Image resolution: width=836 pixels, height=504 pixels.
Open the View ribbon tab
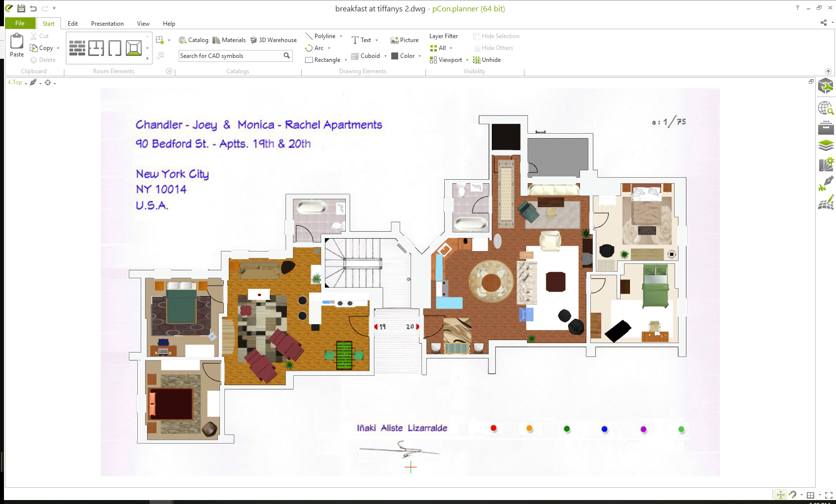(144, 24)
